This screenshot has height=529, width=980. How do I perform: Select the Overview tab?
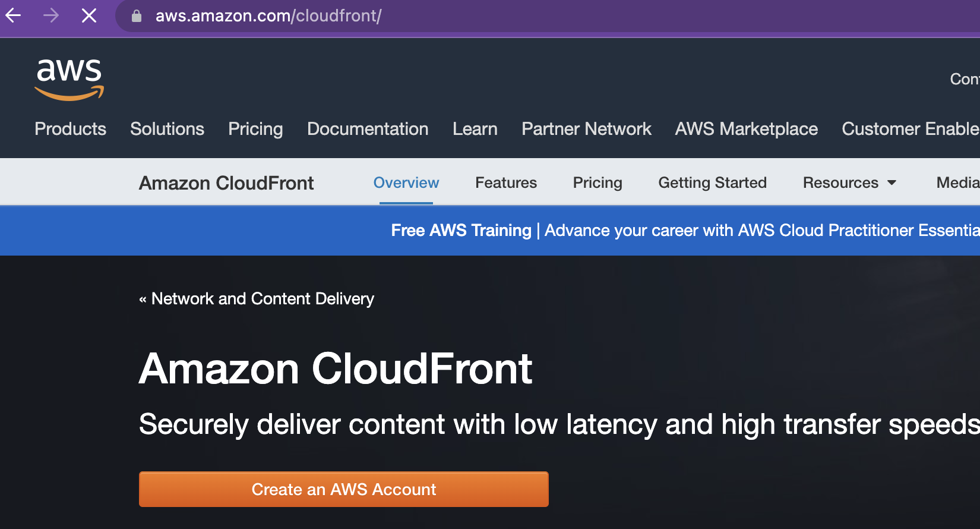pyautogui.click(x=406, y=183)
